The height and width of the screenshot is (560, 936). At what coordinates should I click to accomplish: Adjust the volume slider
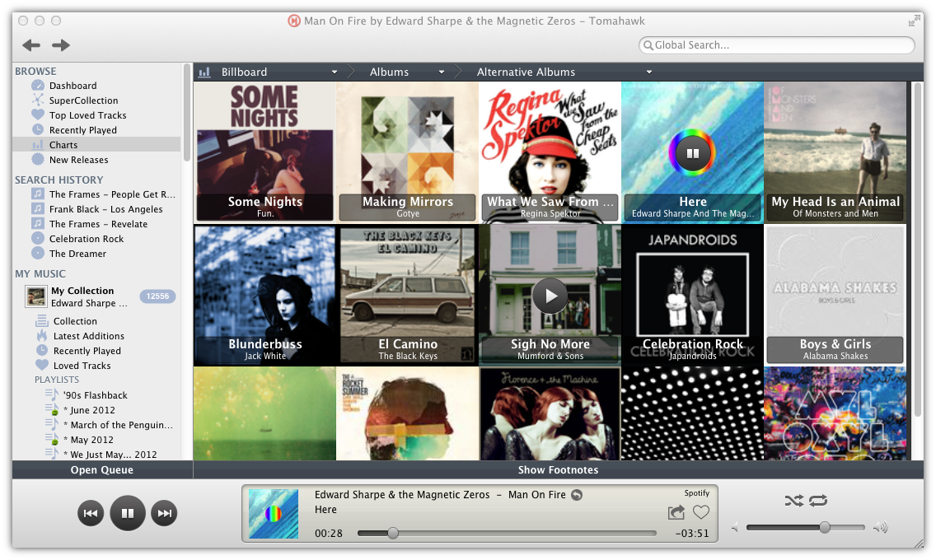(805, 527)
